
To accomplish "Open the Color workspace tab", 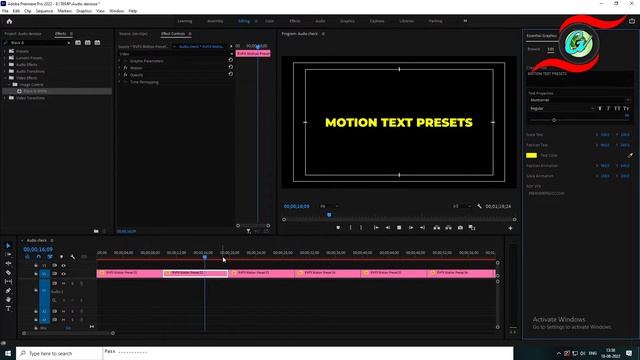I will 270,21.
